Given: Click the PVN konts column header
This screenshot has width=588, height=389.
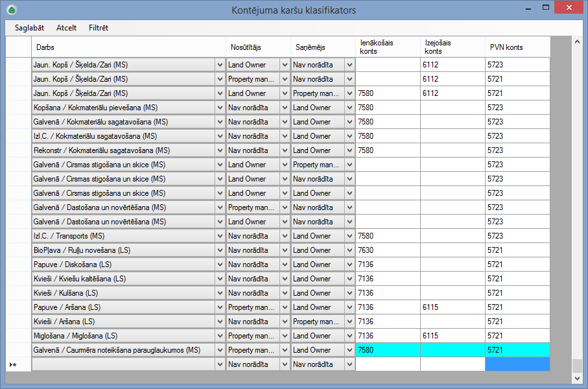Looking at the screenshot, I should [517, 47].
